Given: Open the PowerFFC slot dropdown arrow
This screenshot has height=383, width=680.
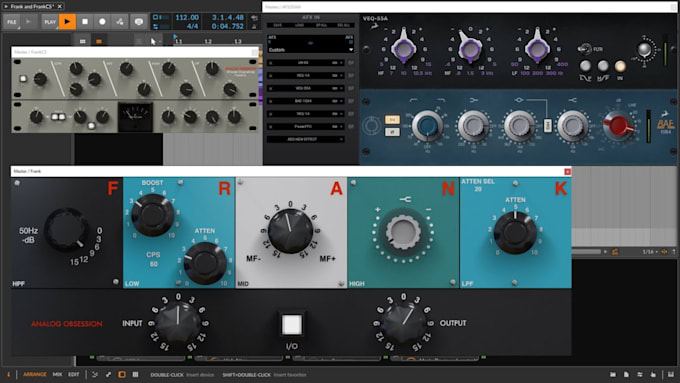Looking at the screenshot, I should point(341,127).
